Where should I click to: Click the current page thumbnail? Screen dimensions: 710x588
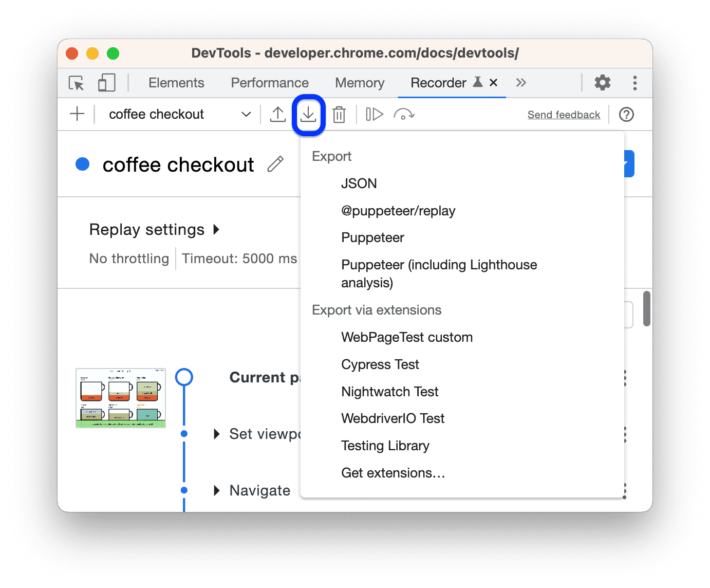coord(120,398)
